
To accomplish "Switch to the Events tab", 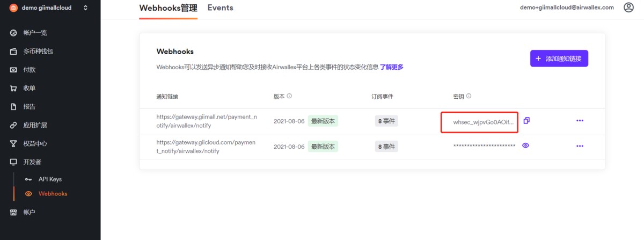I will 221,8.
